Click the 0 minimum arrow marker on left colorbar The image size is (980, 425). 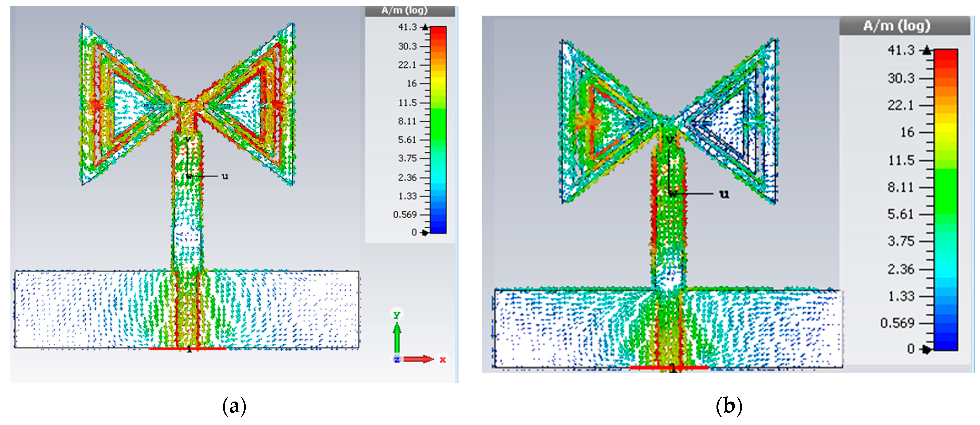click(425, 233)
